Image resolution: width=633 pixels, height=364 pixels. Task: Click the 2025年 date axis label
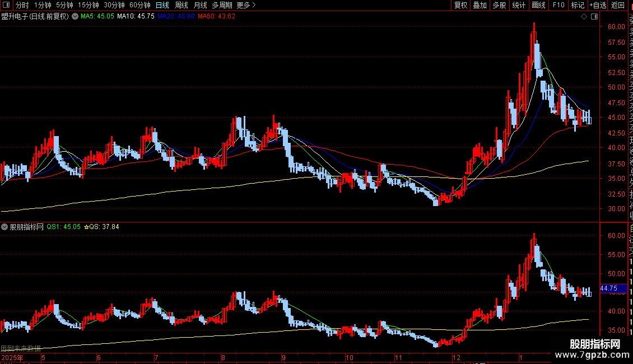(12, 358)
